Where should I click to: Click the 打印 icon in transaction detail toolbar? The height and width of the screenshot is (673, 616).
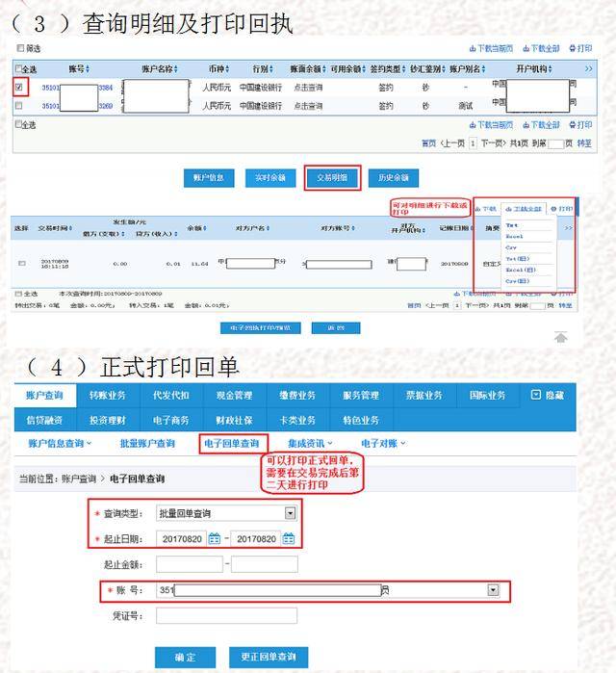[553, 209]
